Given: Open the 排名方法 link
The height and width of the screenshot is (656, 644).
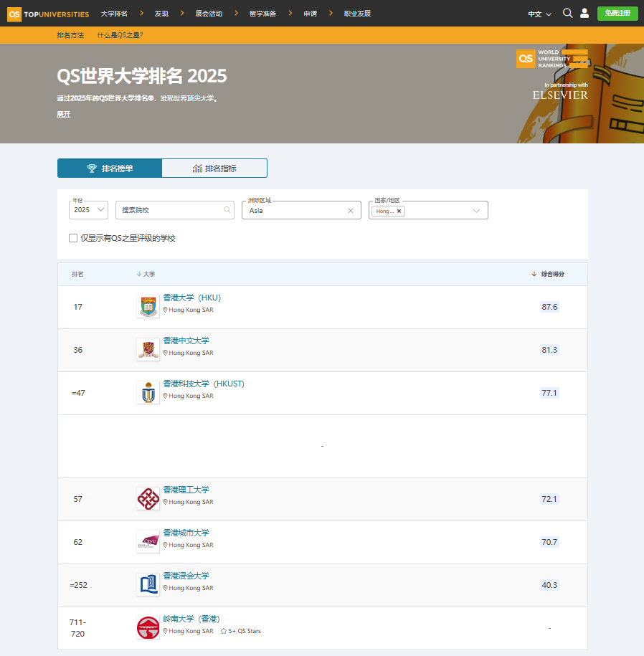Looking at the screenshot, I should (70, 35).
